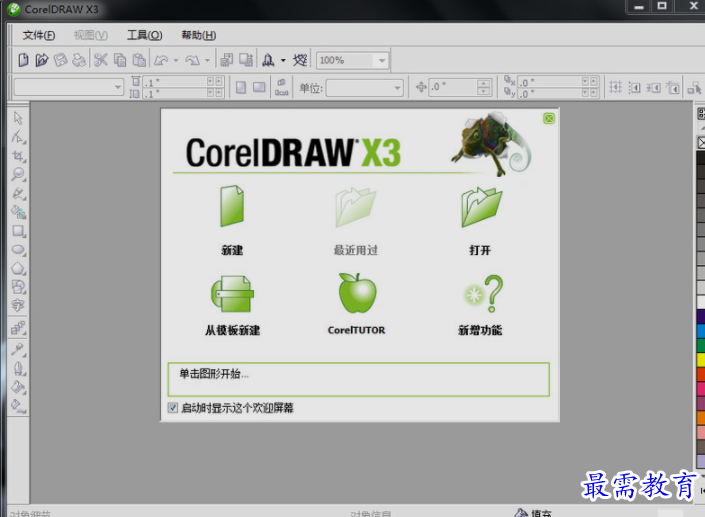The image size is (705, 517).
Task: Click the Redo arrow icon
Action: tap(192, 60)
